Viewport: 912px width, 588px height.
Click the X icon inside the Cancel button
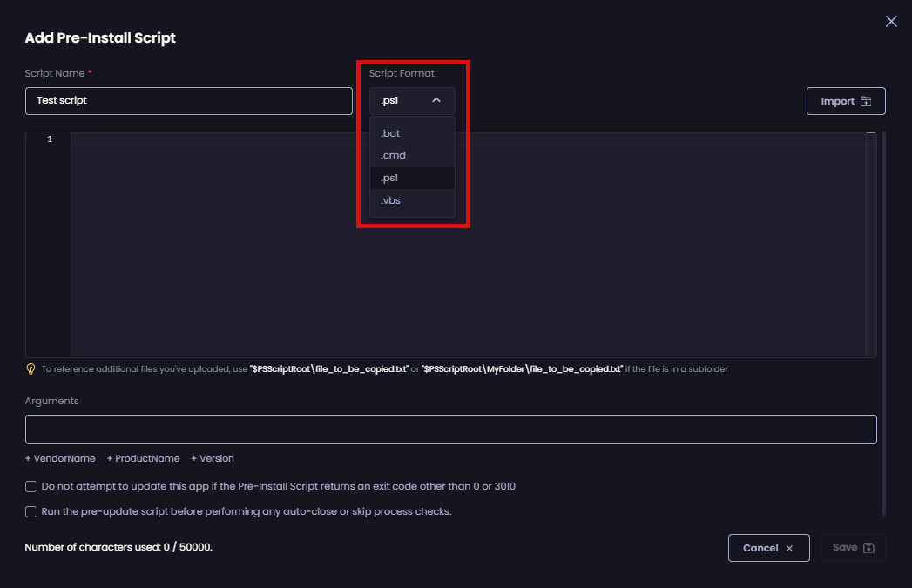point(789,548)
